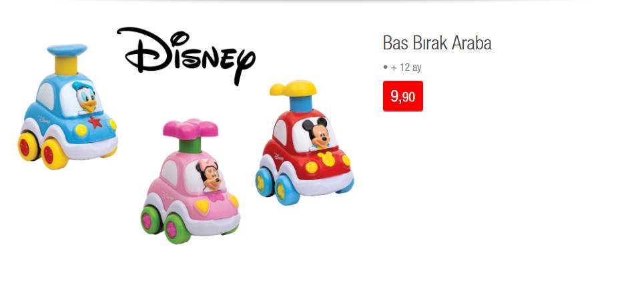Click the pink flower-shaped push cap
This screenshot has width=644, height=283.
pos(190,129)
